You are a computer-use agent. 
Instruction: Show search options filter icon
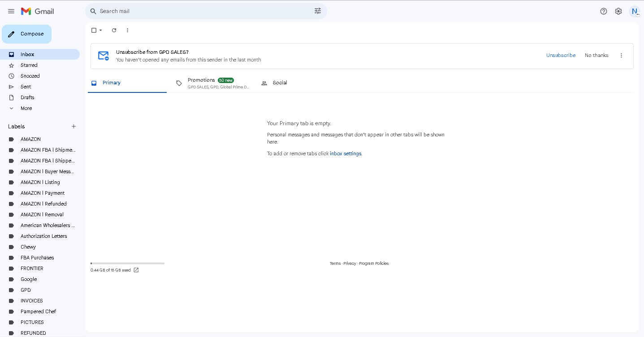coord(318,11)
